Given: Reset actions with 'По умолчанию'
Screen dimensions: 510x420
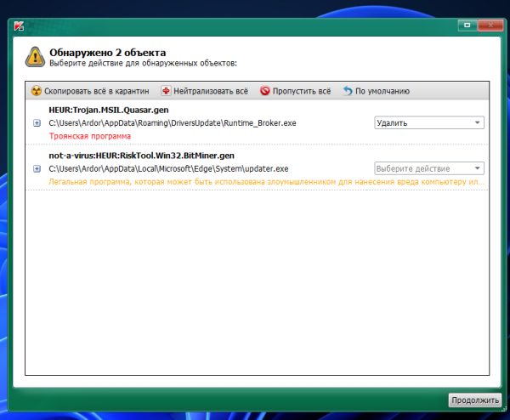Looking at the screenshot, I should (377, 91).
